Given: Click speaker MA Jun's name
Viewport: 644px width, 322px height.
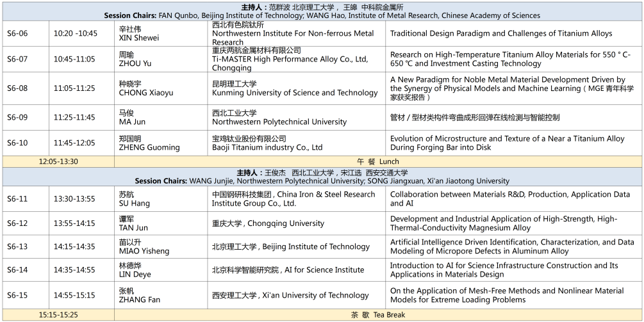Looking at the screenshot, I should pos(132,122).
